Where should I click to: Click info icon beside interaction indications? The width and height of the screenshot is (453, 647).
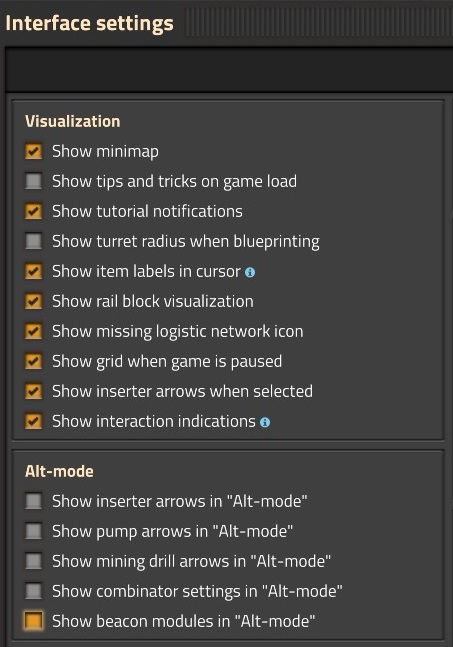[x=265, y=422]
